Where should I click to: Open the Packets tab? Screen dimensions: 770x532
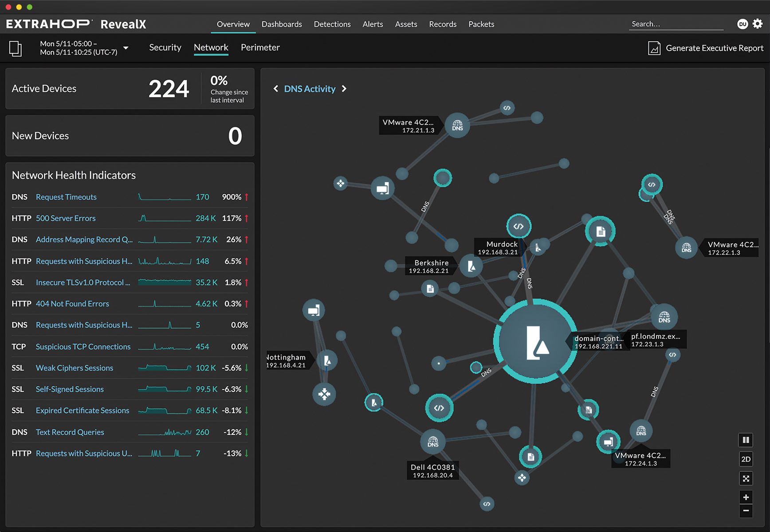tap(481, 24)
